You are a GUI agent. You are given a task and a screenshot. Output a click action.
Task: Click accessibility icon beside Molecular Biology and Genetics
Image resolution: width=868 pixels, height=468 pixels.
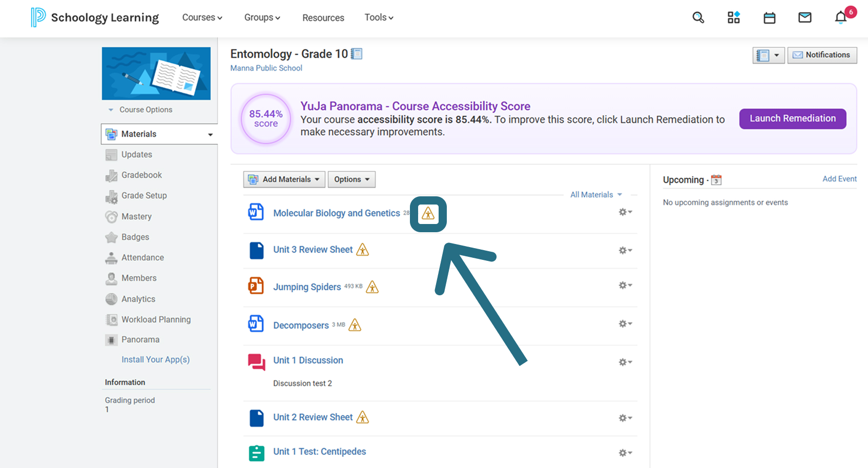428,214
